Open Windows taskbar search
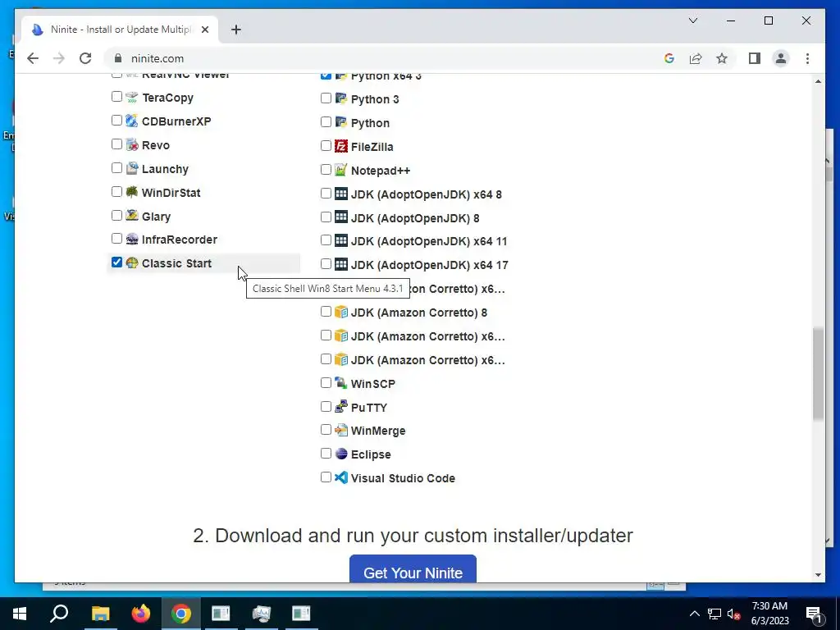This screenshot has height=630, width=840. tap(59, 614)
